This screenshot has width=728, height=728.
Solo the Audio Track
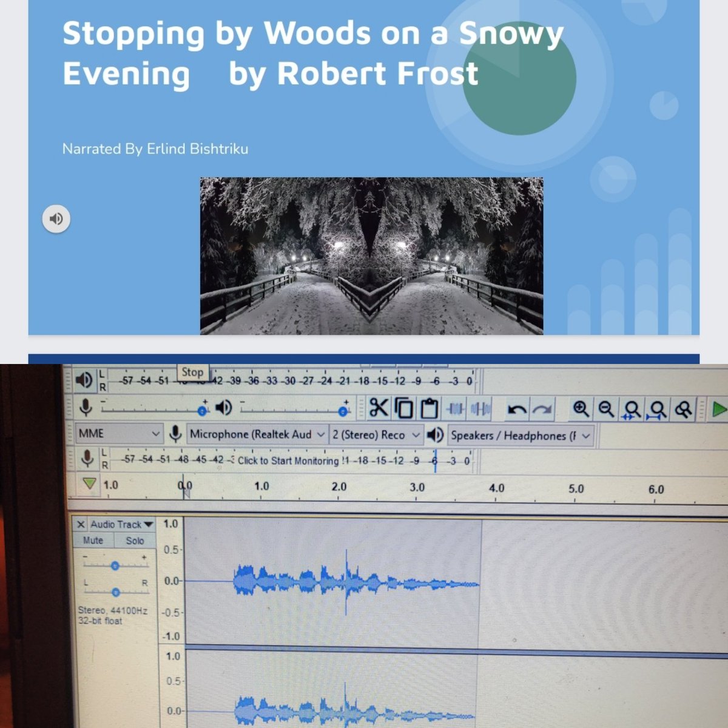136,541
